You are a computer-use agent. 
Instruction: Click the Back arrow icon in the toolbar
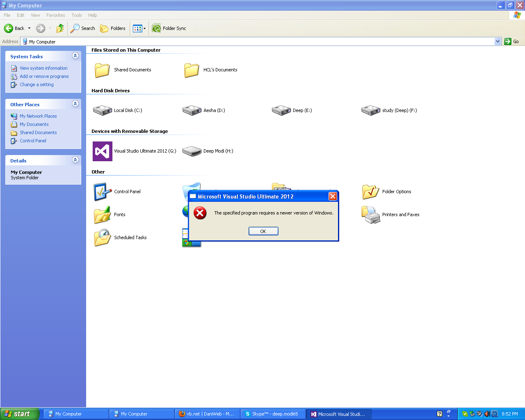[x=9, y=28]
